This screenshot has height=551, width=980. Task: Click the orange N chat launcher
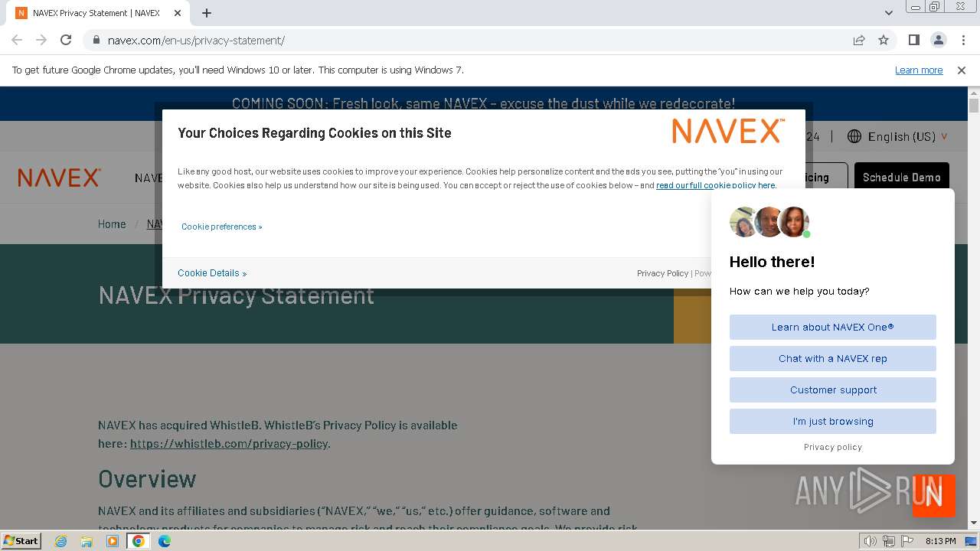[933, 495]
